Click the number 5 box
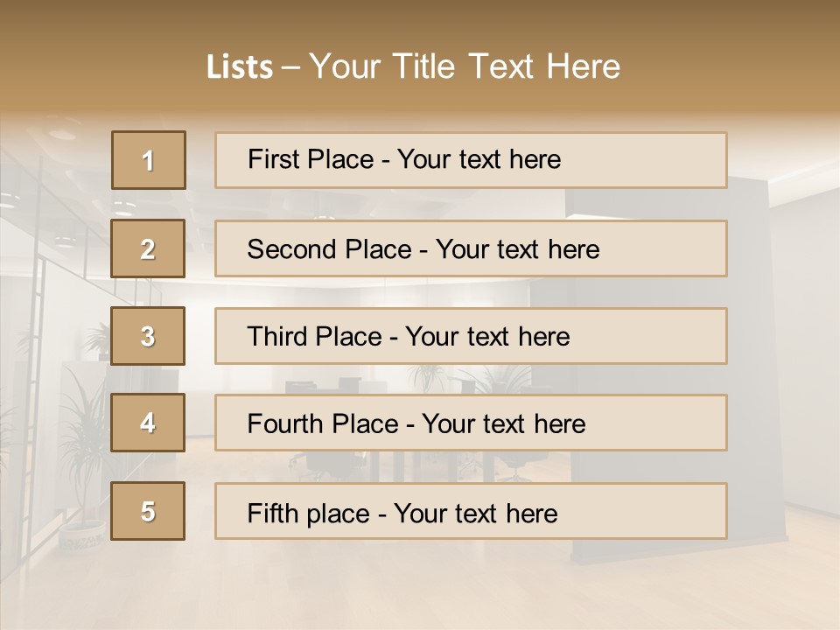The image size is (840, 630). pyautogui.click(x=149, y=511)
